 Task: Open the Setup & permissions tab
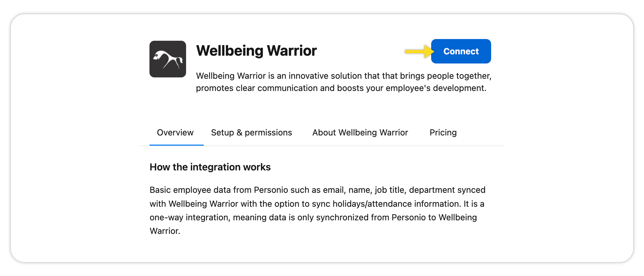click(251, 132)
